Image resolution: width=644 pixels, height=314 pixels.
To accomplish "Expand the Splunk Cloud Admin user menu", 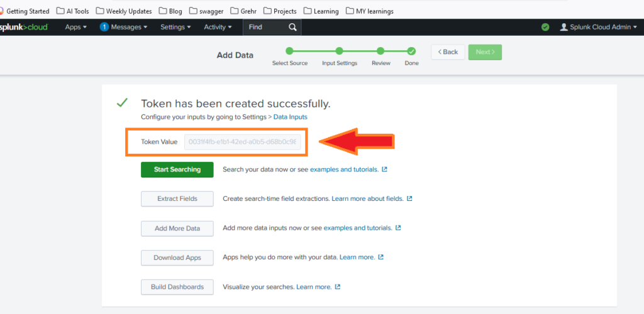I will pos(598,27).
